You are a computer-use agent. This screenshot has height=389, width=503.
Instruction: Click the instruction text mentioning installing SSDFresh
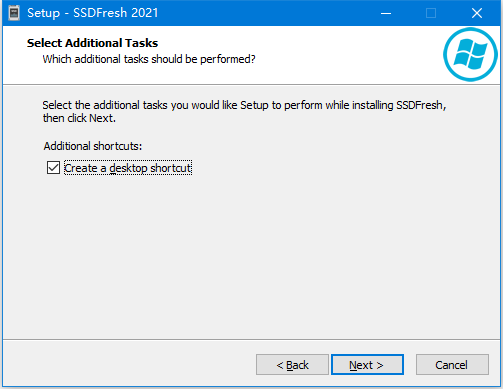tap(244, 105)
